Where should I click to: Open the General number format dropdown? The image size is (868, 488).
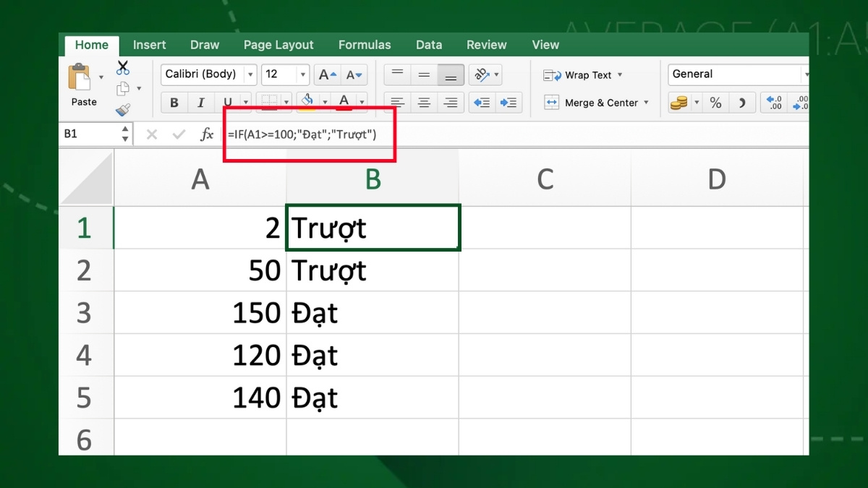pyautogui.click(x=807, y=74)
